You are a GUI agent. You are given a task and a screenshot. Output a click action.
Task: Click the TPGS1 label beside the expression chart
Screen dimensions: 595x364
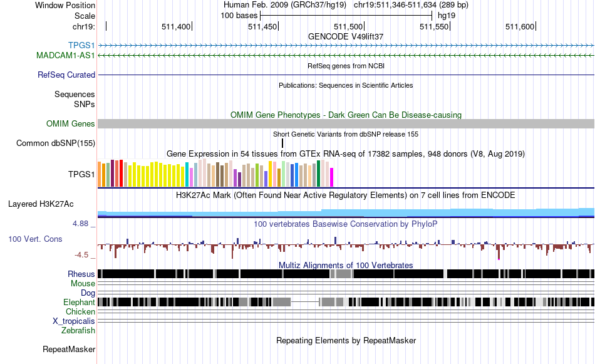pos(81,174)
